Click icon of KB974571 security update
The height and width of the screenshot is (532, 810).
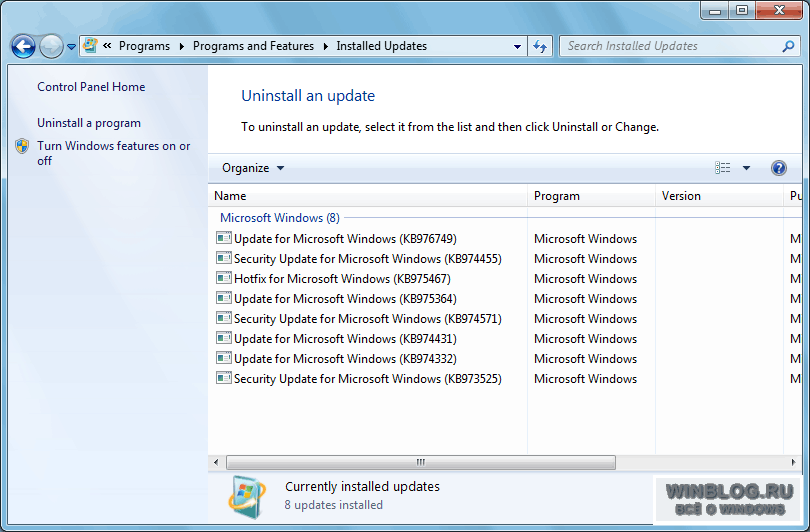coord(224,318)
